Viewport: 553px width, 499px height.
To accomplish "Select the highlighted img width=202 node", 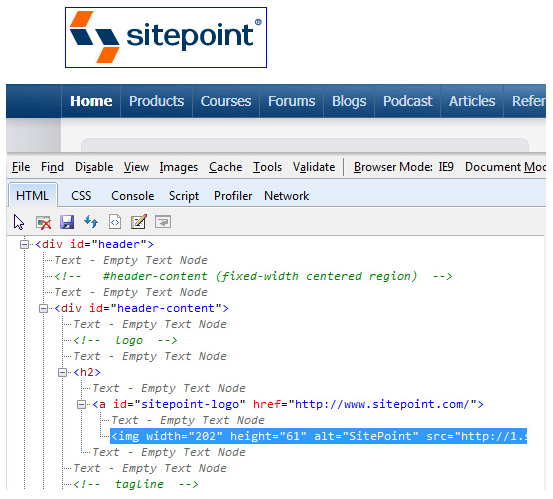I will [x=319, y=437].
